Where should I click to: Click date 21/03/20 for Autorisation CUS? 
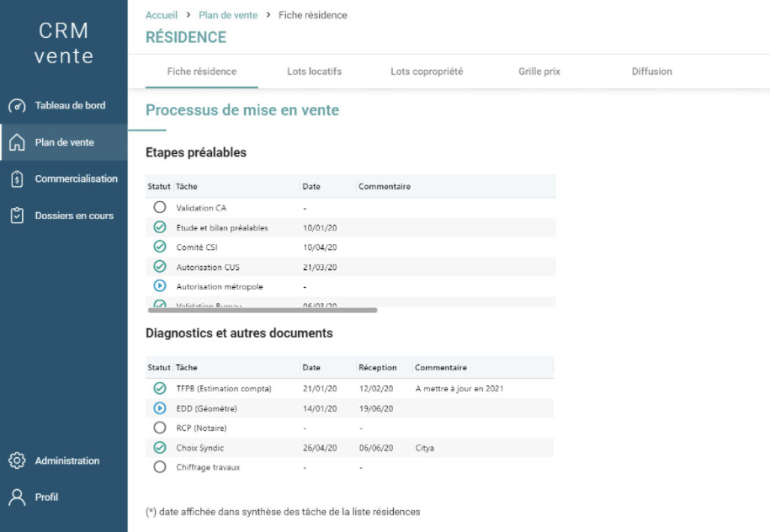(320, 267)
